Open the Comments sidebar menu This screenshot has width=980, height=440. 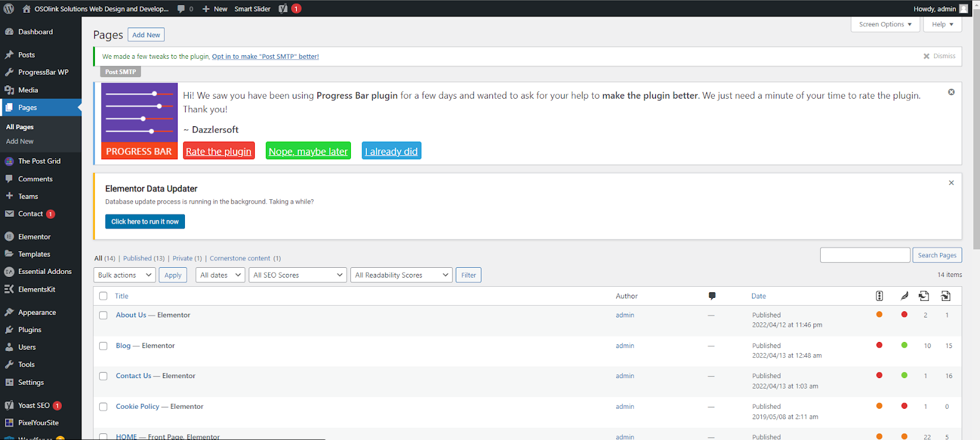tap(35, 179)
